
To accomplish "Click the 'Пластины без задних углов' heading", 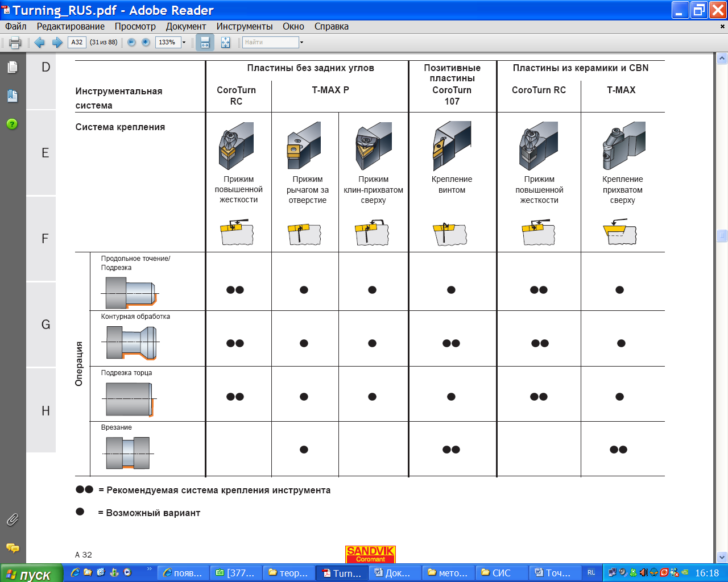I will [x=311, y=68].
